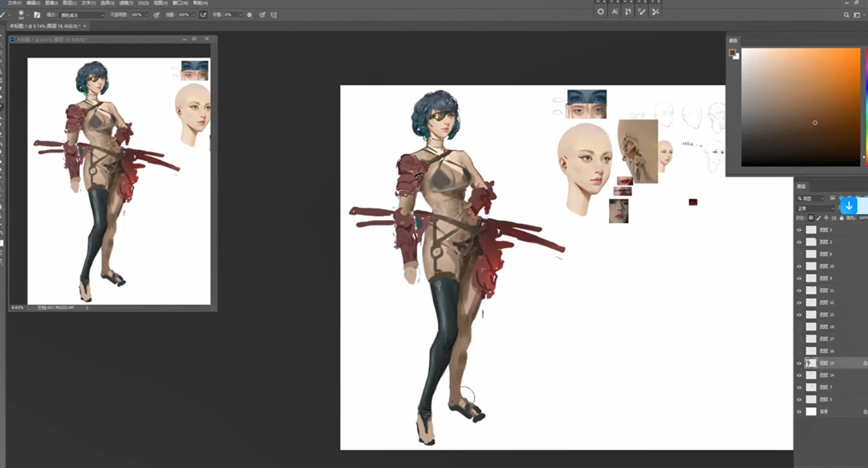Open the 图像(I) menu
The image size is (868, 468).
[x=51, y=3]
